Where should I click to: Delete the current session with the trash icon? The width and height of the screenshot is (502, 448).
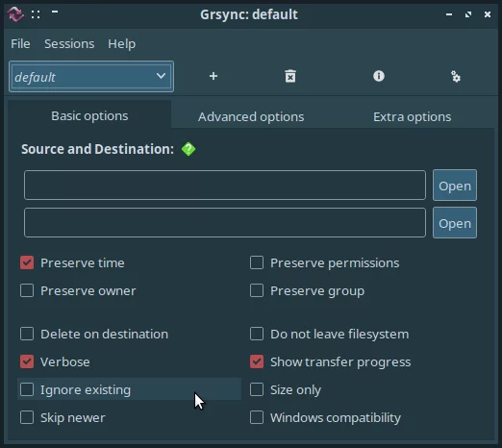pos(290,76)
